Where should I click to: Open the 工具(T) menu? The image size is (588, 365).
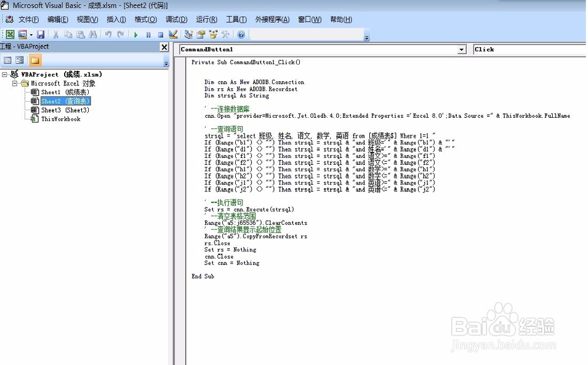(x=236, y=19)
